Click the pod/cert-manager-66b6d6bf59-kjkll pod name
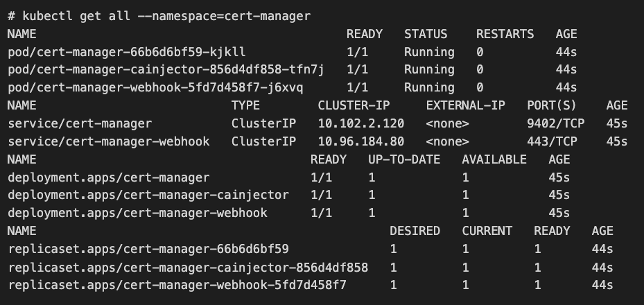 (126, 52)
